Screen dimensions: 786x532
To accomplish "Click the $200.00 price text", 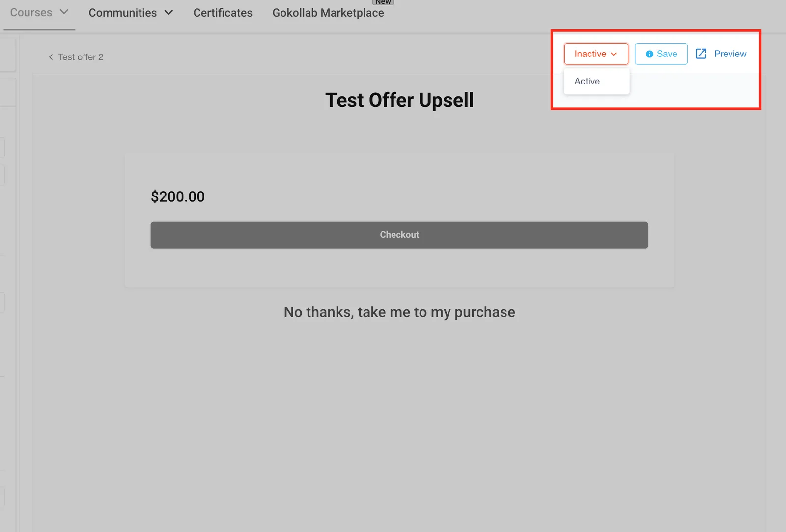I will coord(178,196).
